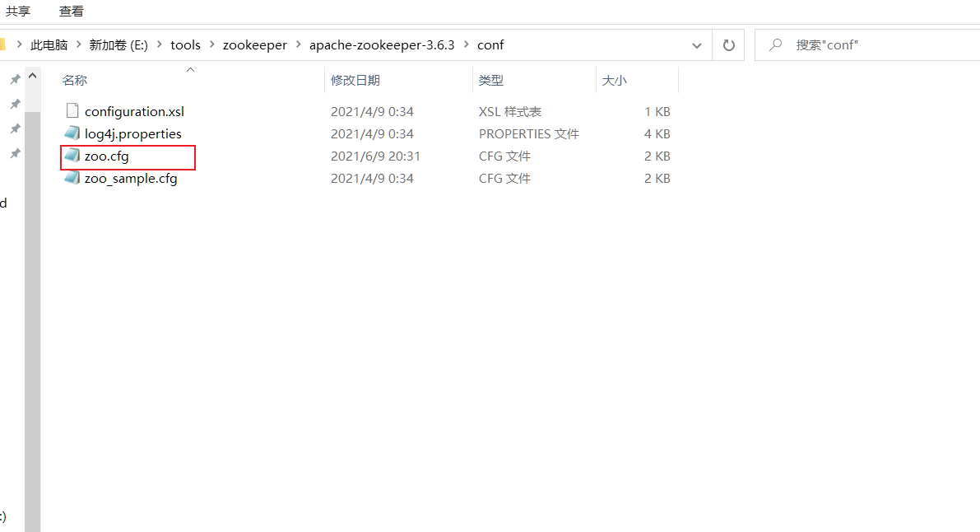Click CFG 文件 type of zoo_sample.cfg

tap(504, 179)
